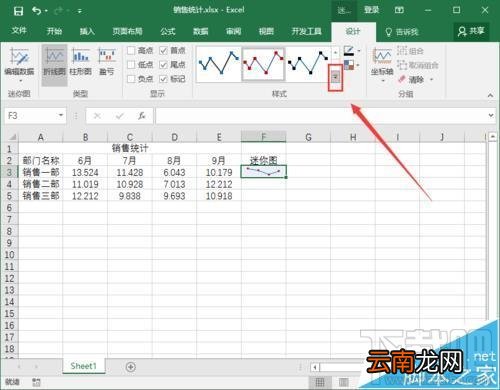Click the 组合 group sparklines button
The image size is (500, 390).
(410, 51)
